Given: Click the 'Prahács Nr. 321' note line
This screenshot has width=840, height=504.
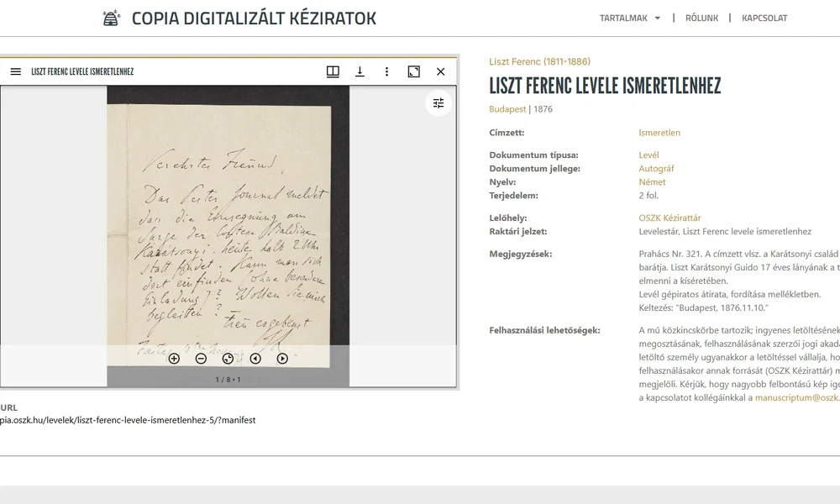Looking at the screenshot, I should [x=739, y=254].
